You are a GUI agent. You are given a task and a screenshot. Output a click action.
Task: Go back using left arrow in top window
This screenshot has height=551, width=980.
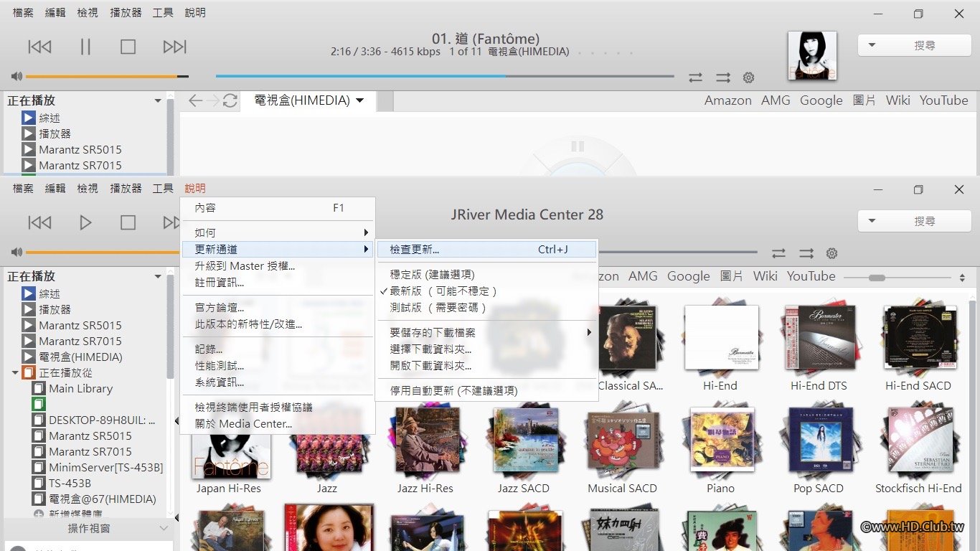point(195,100)
